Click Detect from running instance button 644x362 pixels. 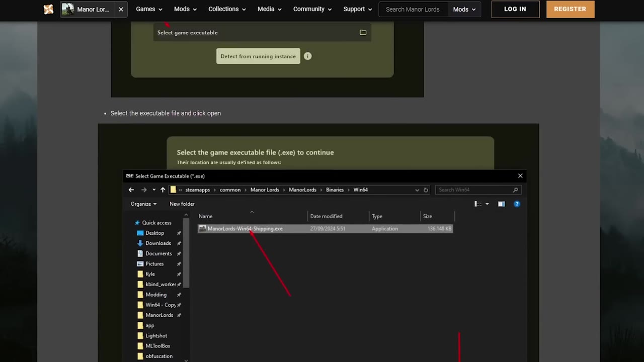(258, 56)
